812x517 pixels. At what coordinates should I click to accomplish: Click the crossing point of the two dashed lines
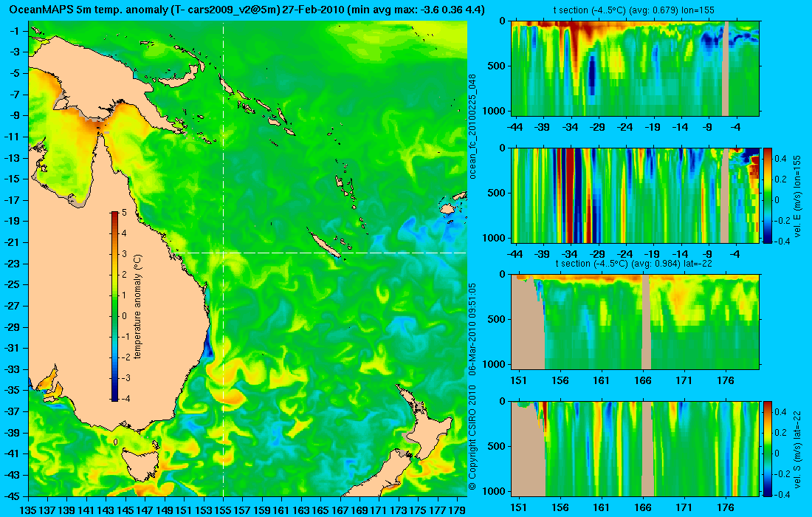point(223,253)
